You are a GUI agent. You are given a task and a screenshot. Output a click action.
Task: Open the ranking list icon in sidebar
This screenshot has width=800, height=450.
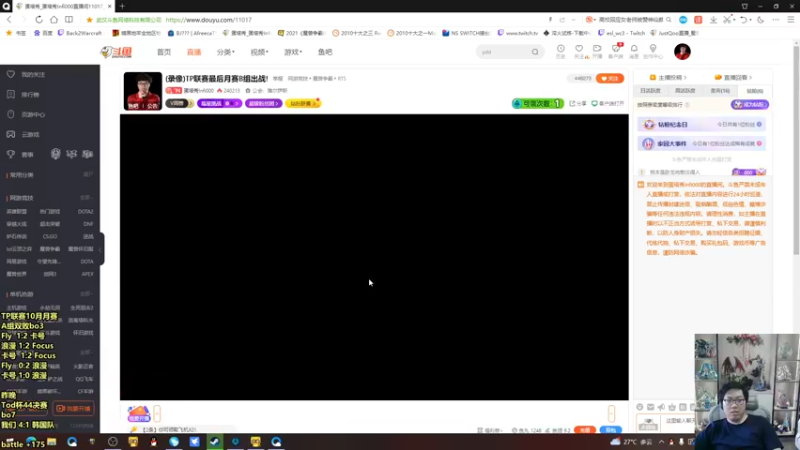tap(11, 94)
